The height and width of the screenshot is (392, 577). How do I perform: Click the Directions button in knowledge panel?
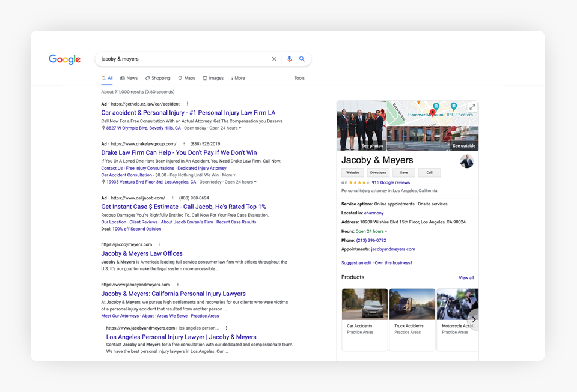click(x=378, y=173)
